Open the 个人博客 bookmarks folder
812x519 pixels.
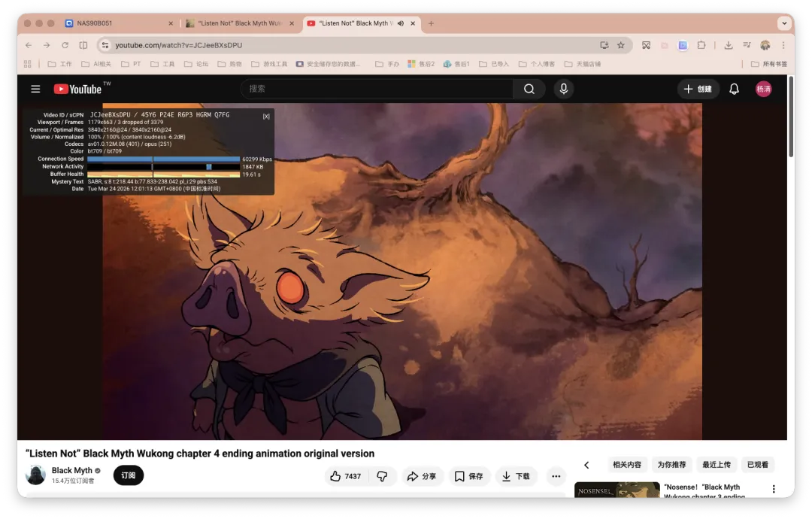(537, 64)
